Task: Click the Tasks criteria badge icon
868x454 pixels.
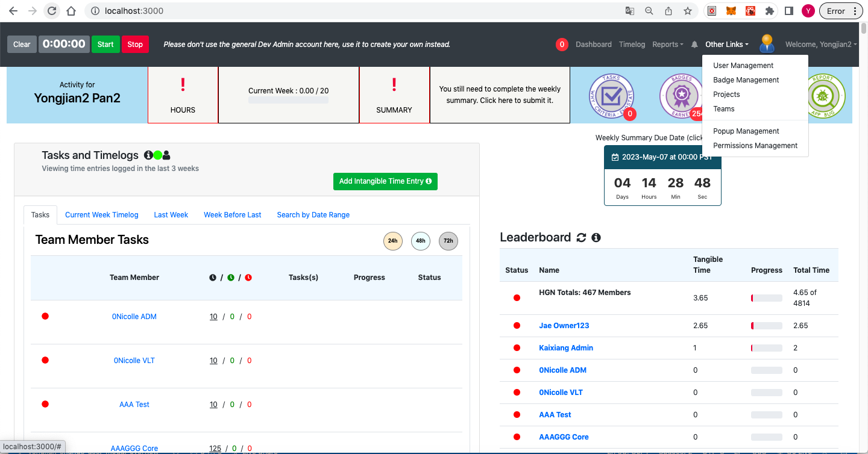Action: click(x=611, y=95)
